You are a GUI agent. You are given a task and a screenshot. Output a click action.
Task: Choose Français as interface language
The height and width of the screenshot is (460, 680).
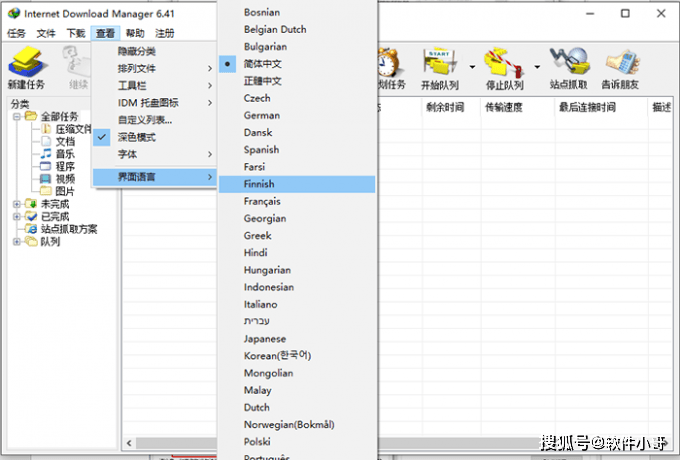pyautogui.click(x=297, y=201)
